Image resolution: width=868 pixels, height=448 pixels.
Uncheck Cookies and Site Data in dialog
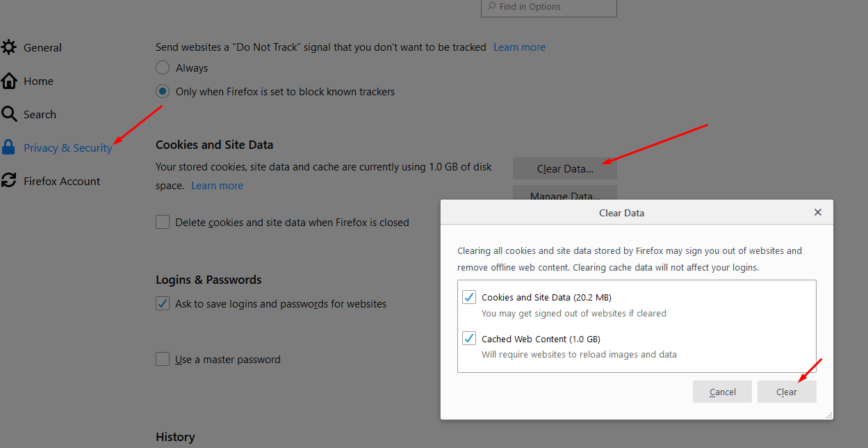pos(468,296)
